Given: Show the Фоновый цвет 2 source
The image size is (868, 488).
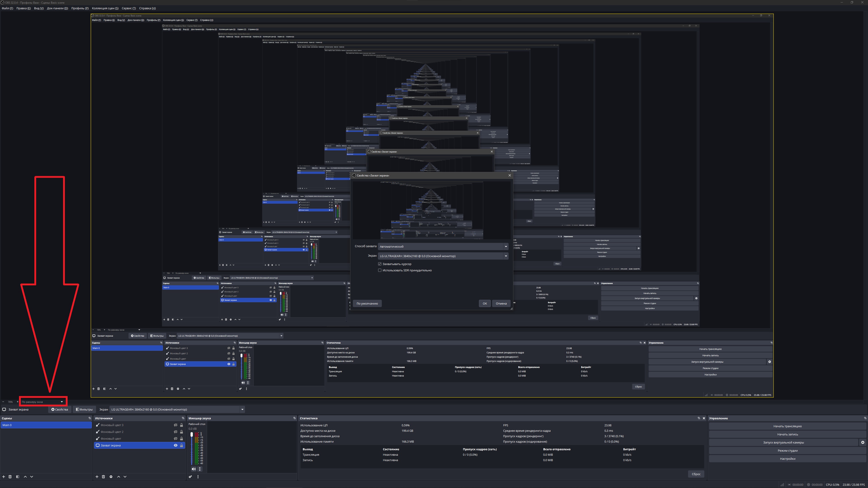Looking at the screenshot, I should coord(175,432).
